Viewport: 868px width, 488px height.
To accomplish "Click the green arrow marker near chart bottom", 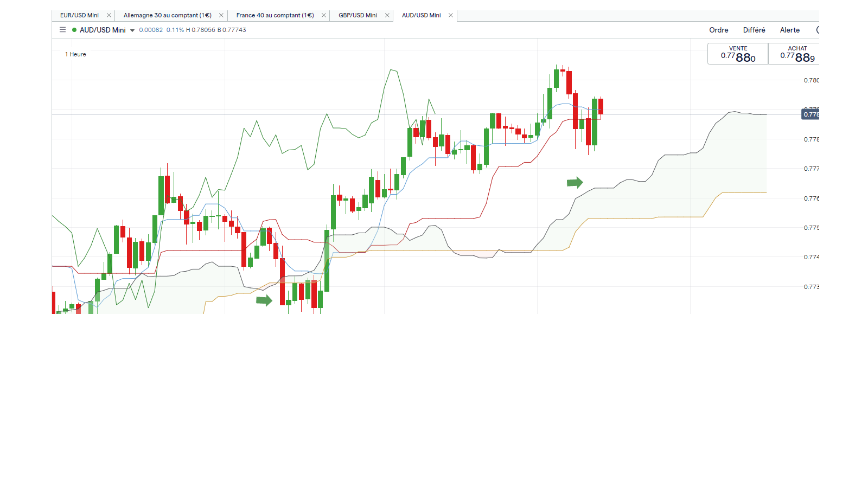I will (264, 300).
